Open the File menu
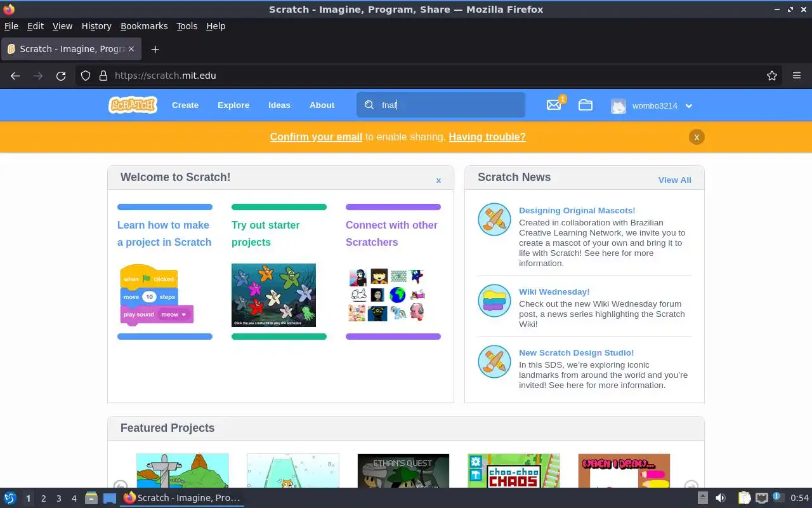 pos(11,26)
